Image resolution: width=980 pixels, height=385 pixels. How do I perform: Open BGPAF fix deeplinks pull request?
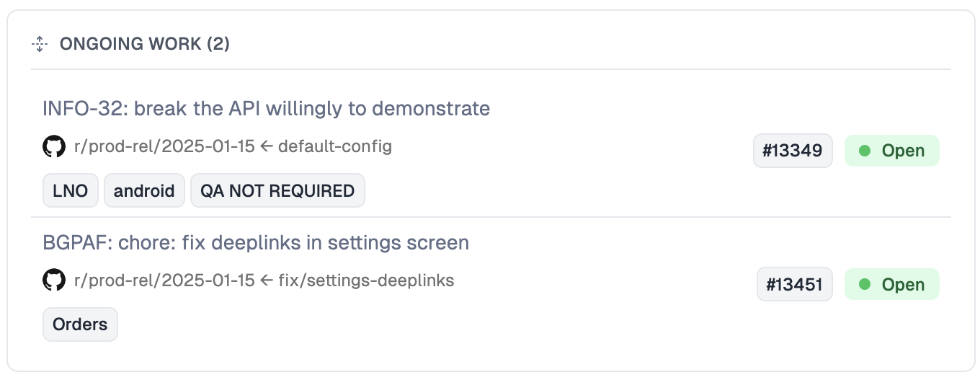point(256,242)
